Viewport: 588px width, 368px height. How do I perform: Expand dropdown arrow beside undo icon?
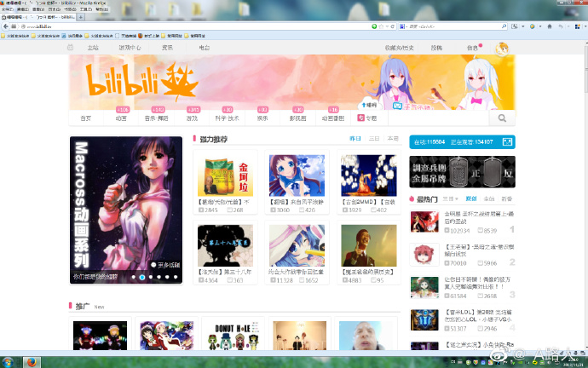tap(568, 26)
